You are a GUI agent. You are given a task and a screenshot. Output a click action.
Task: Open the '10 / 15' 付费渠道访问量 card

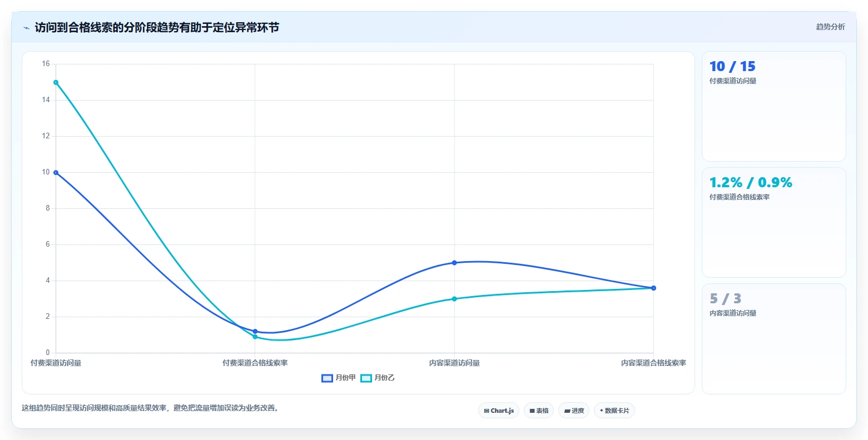[773, 106]
